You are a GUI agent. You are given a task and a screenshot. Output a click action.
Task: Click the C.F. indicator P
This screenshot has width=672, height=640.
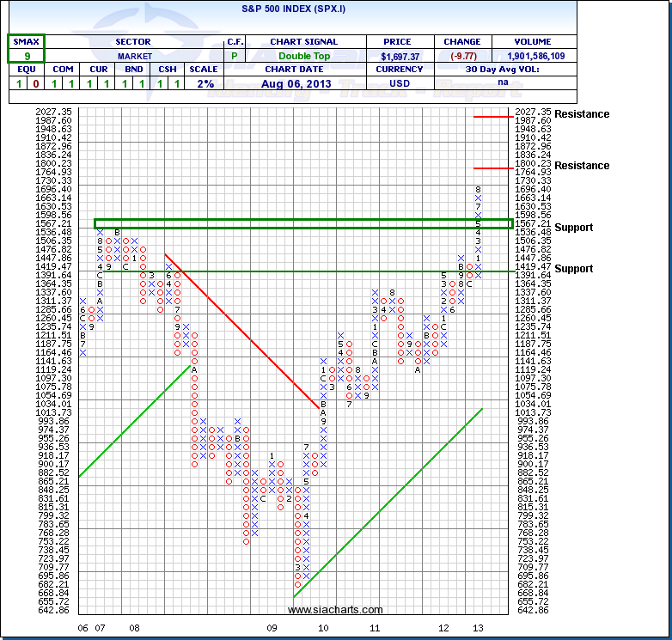(235, 55)
